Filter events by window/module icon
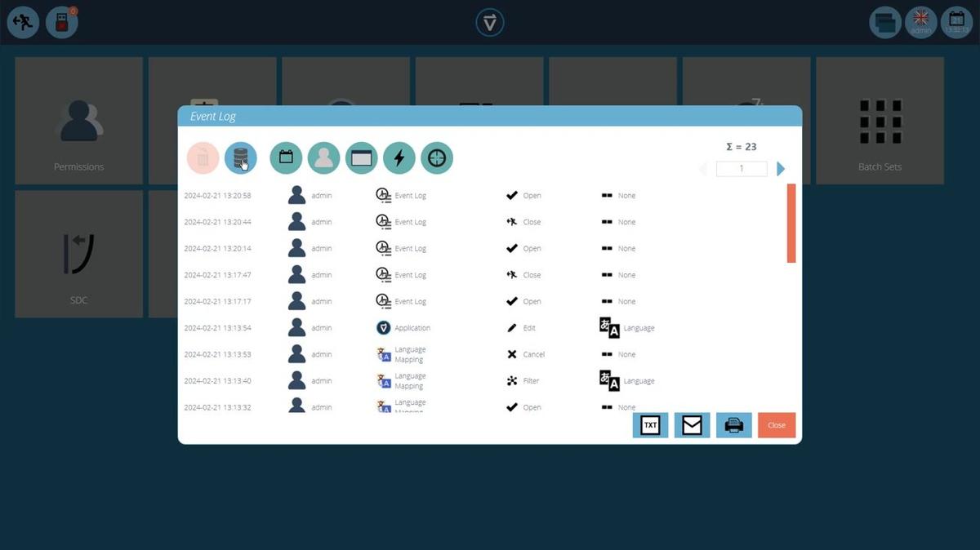Image resolution: width=980 pixels, height=550 pixels. [361, 158]
